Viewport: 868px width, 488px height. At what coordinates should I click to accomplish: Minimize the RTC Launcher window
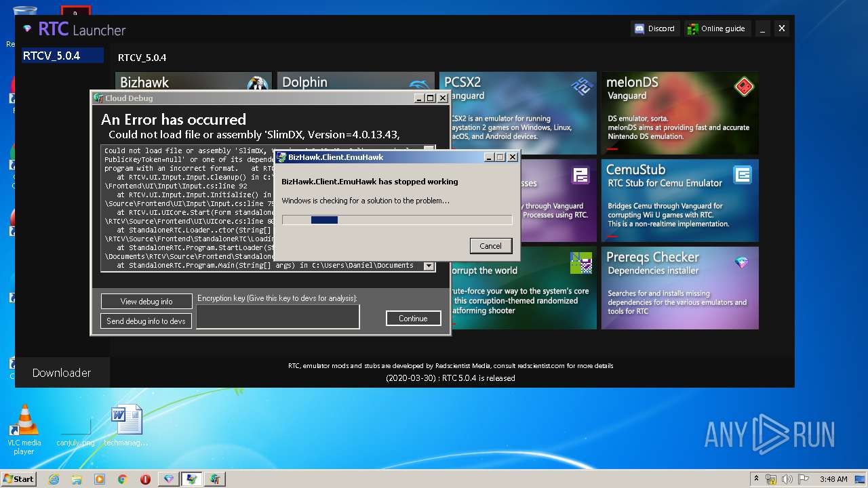tap(763, 28)
